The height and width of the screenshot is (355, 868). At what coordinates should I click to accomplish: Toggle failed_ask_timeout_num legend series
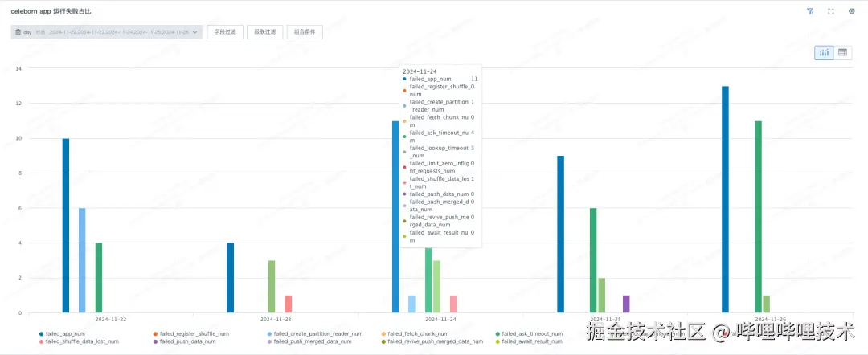click(529, 334)
